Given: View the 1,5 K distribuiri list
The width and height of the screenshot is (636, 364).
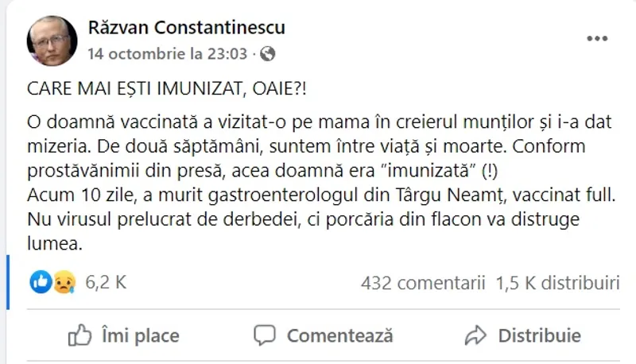Looking at the screenshot, I should click(556, 282).
